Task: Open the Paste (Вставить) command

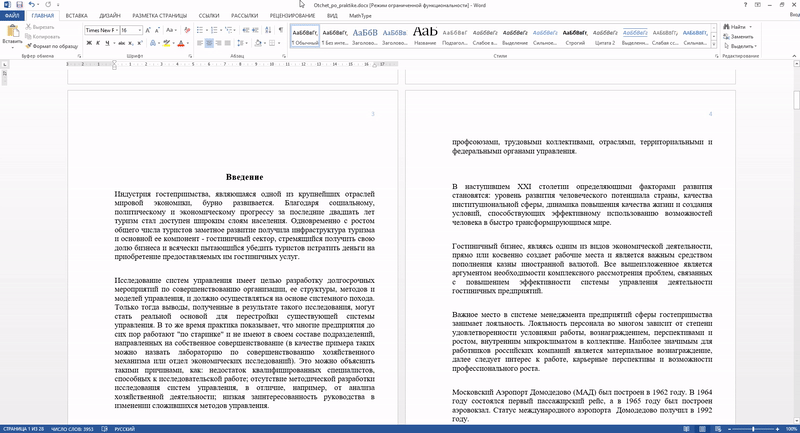Action: coord(12,36)
